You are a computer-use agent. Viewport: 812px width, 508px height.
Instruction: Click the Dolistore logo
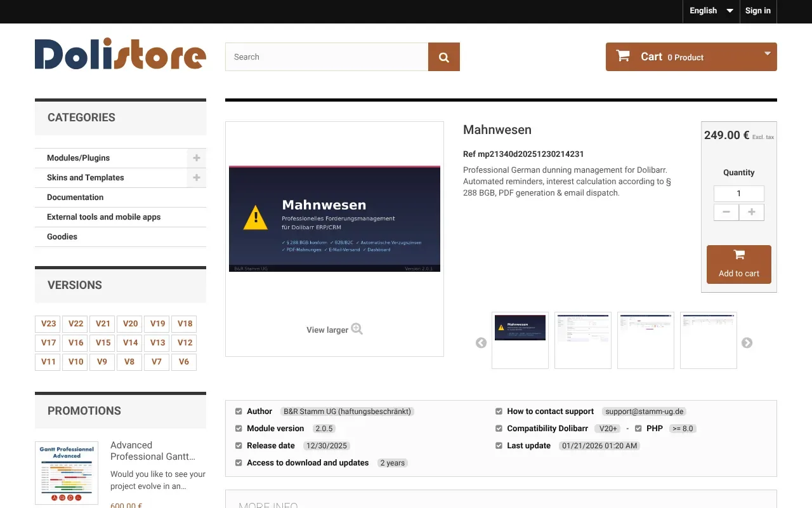121,55
